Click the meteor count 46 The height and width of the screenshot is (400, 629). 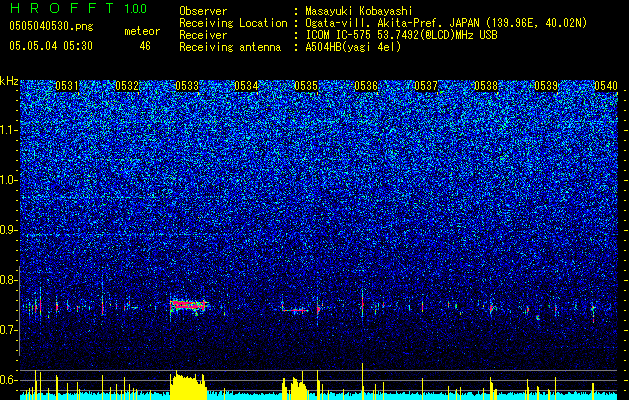(x=145, y=46)
